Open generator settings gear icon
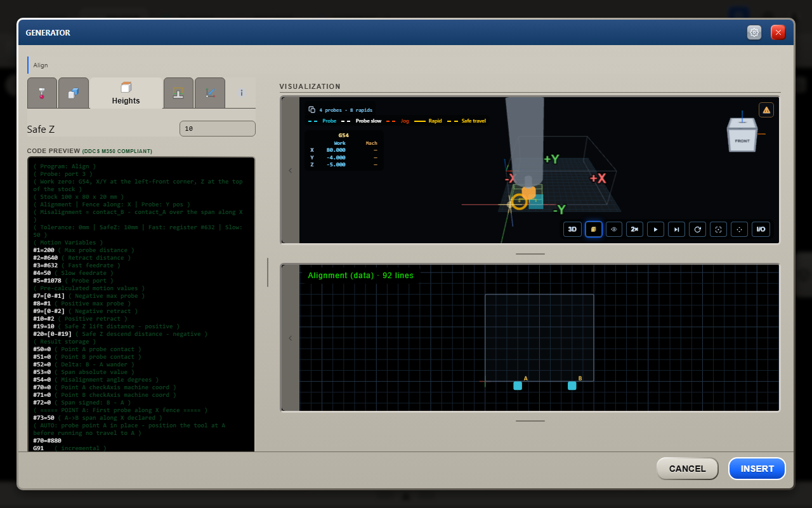 click(x=754, y=32)
